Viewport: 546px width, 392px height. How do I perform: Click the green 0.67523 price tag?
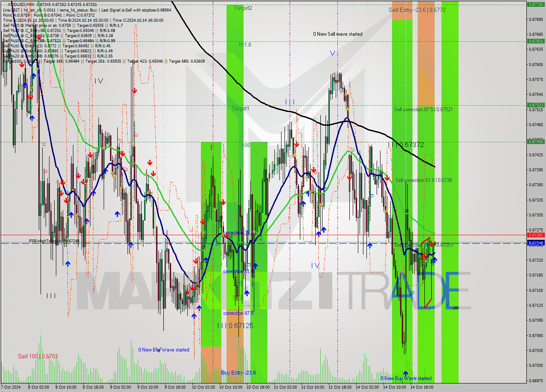tap(535, 105)
